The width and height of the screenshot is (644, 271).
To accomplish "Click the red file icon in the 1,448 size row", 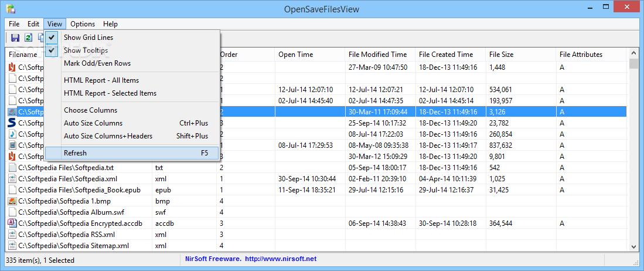I will [x=12, y=67].
